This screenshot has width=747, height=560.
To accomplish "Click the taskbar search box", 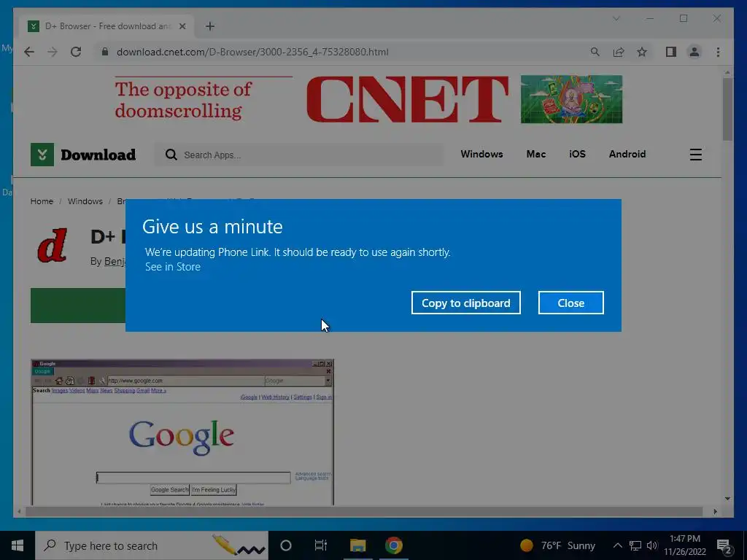I will pyautogui.click(x=152, y=545).
